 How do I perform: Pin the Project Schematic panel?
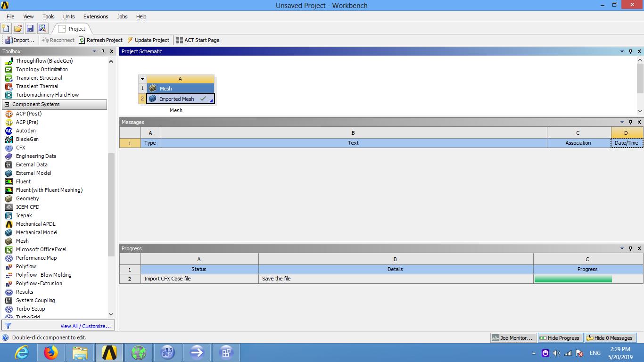630,51
